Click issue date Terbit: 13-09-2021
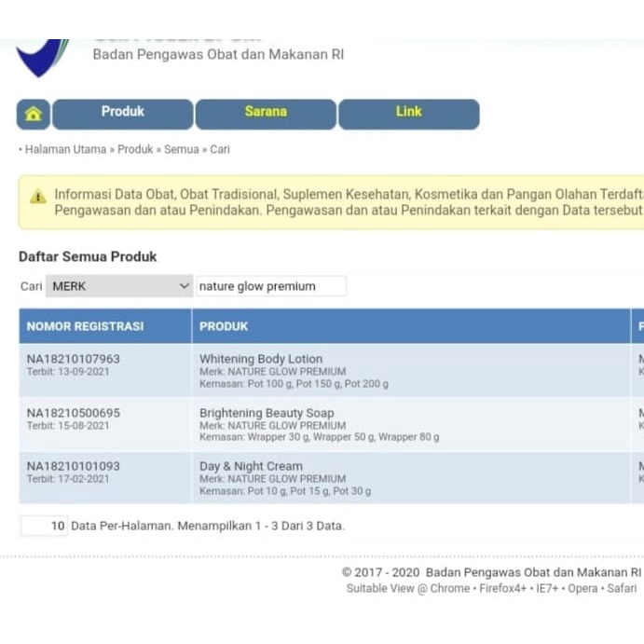 click(x=68, y=372)
